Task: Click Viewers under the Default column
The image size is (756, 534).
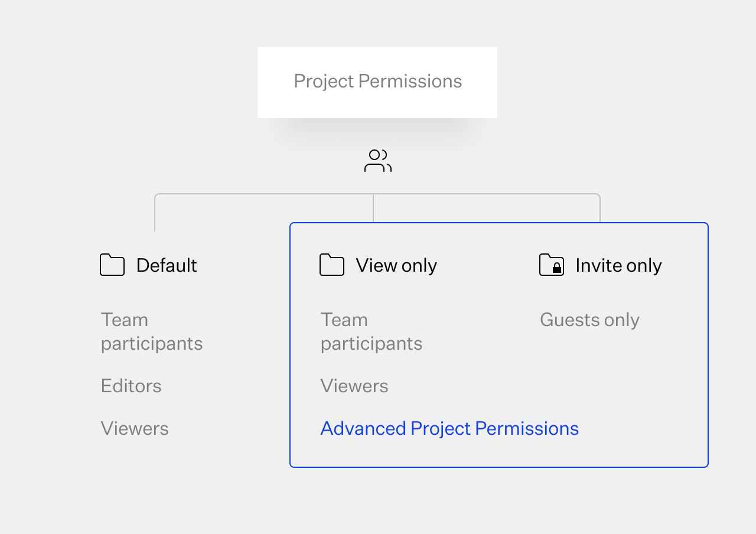Action: (x=135, y=428)
